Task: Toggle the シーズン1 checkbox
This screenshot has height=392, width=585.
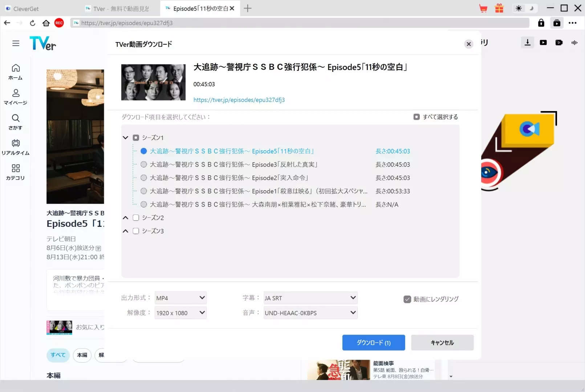Action: (136, 138)
